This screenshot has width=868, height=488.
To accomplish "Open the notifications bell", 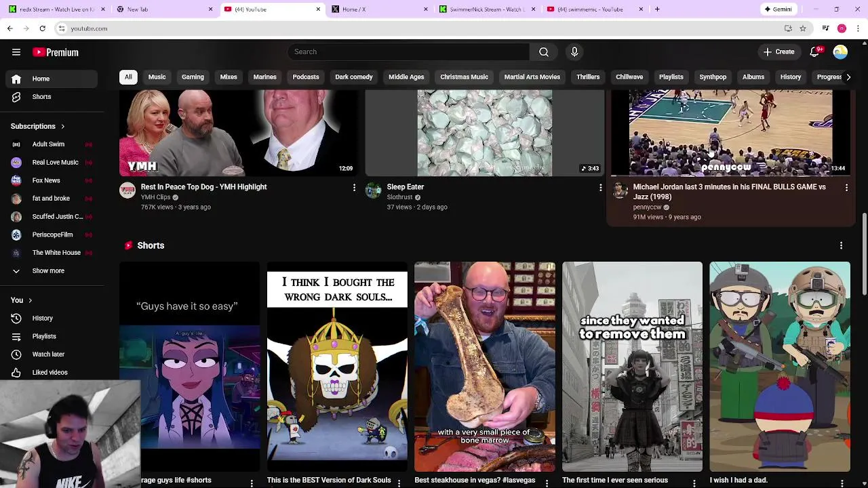I will (815, 52).
